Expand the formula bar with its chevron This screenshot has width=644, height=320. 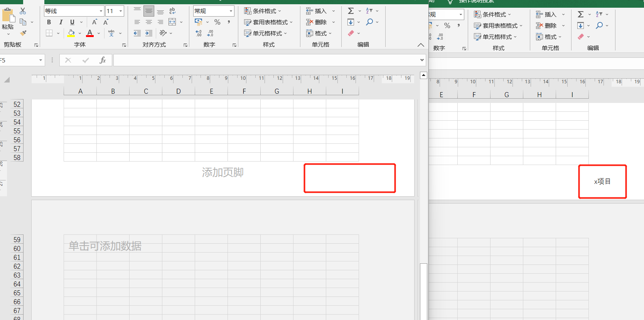click(422, 60)
